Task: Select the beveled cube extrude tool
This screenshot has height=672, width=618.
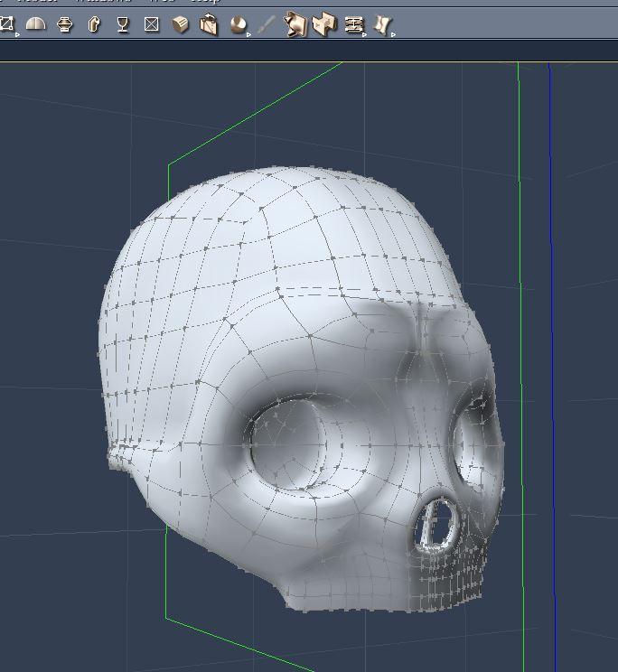Action: point(181,24)
